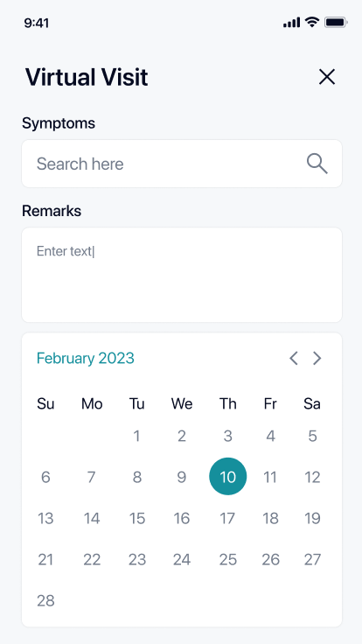Select February 28 in the calendar
The width and height of the screenshot is (362, 644).
pyautogui.click(x=45, y=601)
